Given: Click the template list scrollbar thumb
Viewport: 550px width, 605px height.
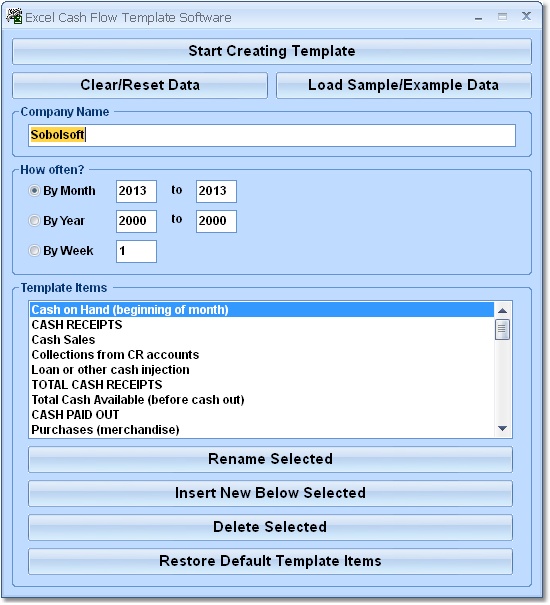Looking at the screenshot, I should pos(502,329).
